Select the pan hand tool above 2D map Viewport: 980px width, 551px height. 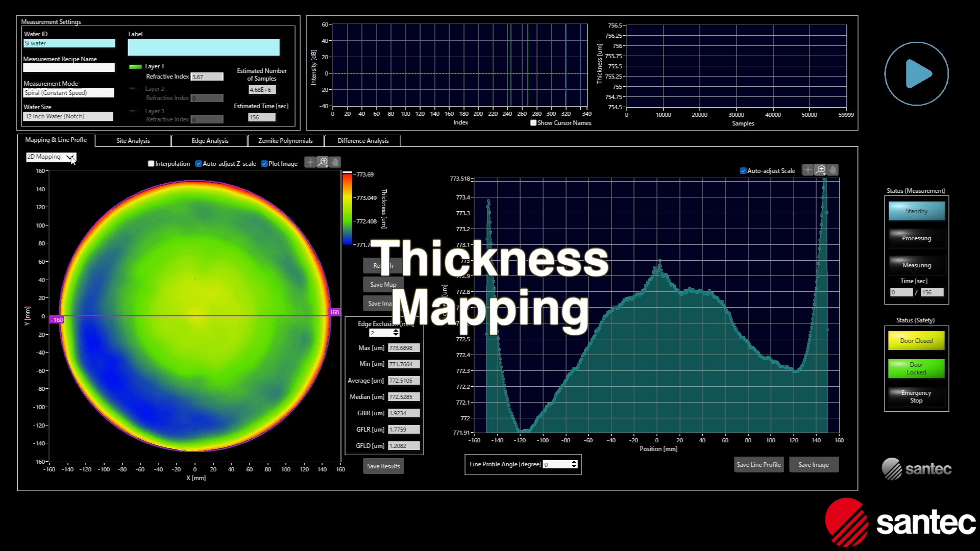[x=335, y=162]
